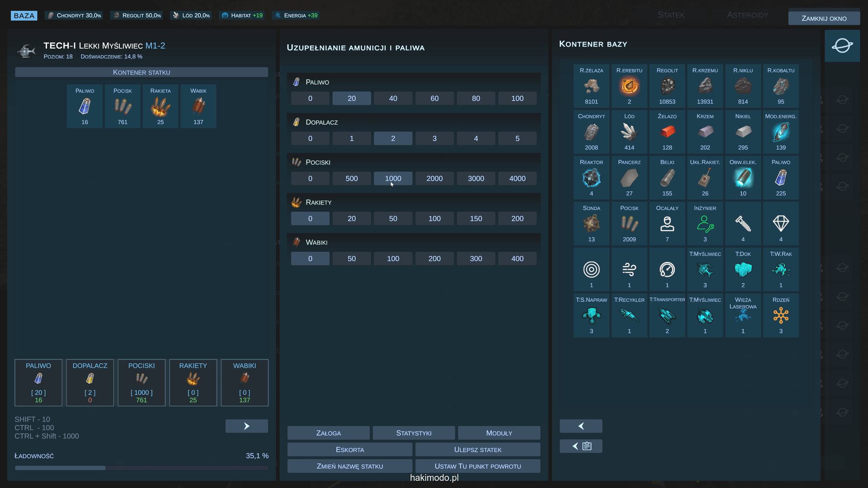Click Ulepsz statek upgrade button
The height and width of the screenshot is (488, 868).
[x=477, y=450]
